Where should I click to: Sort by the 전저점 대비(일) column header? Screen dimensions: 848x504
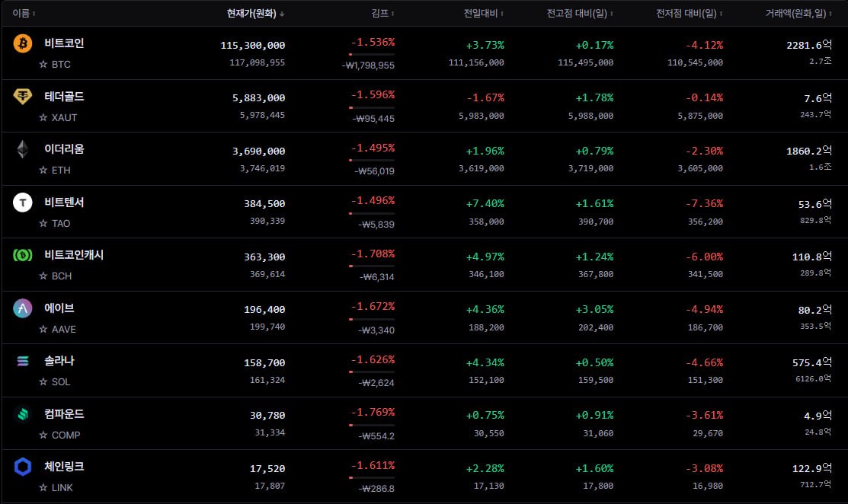(x=689, y=13)
